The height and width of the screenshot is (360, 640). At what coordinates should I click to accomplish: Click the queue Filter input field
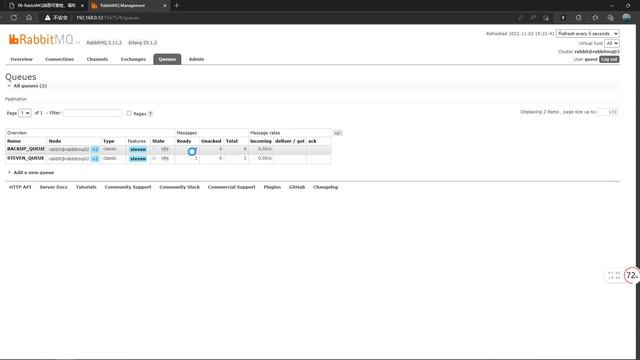click(92, 113)
